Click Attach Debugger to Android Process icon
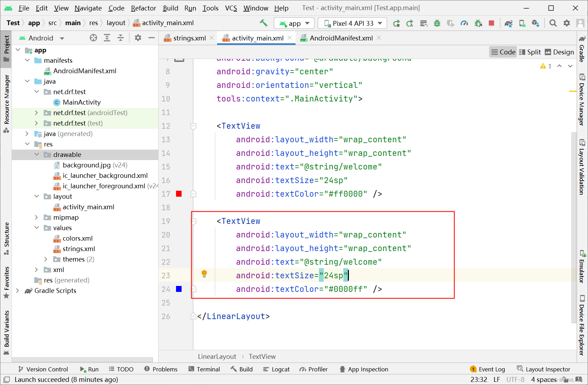Viewport: 588px width, 385px height. (478, 23)
